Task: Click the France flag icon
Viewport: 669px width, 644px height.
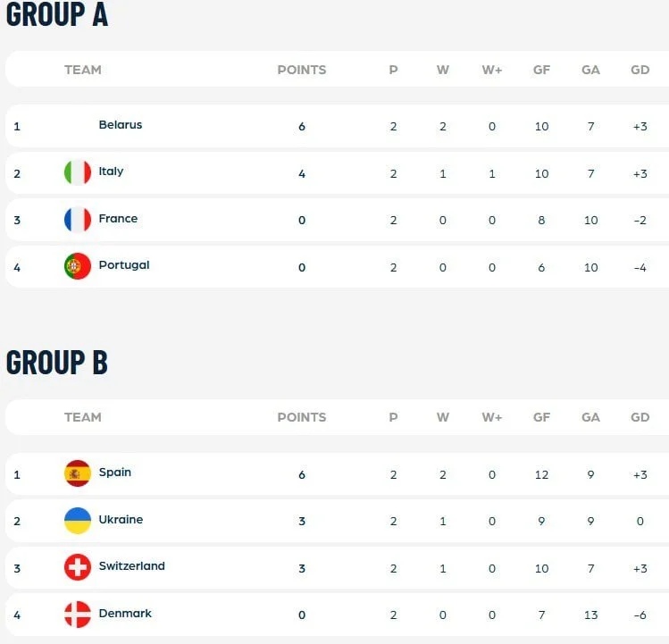Action: 77,220
